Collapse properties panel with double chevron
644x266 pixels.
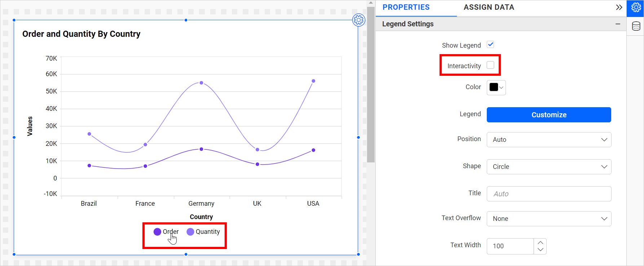click(x=619, y=7)
